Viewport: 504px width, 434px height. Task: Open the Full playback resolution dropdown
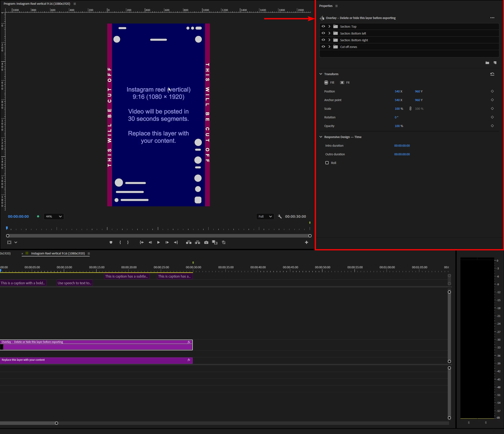tap(265, 216)
